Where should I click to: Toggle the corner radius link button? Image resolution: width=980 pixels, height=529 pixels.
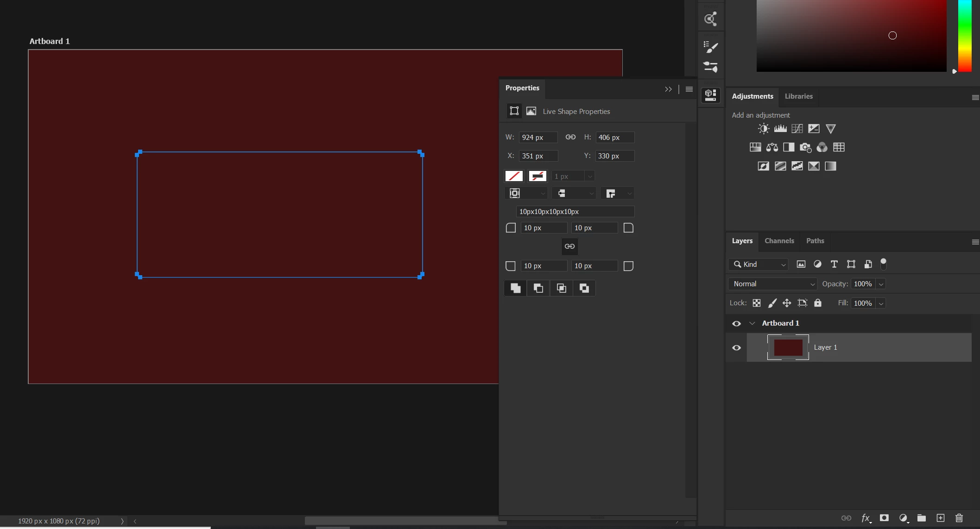[x=569, y=246]
